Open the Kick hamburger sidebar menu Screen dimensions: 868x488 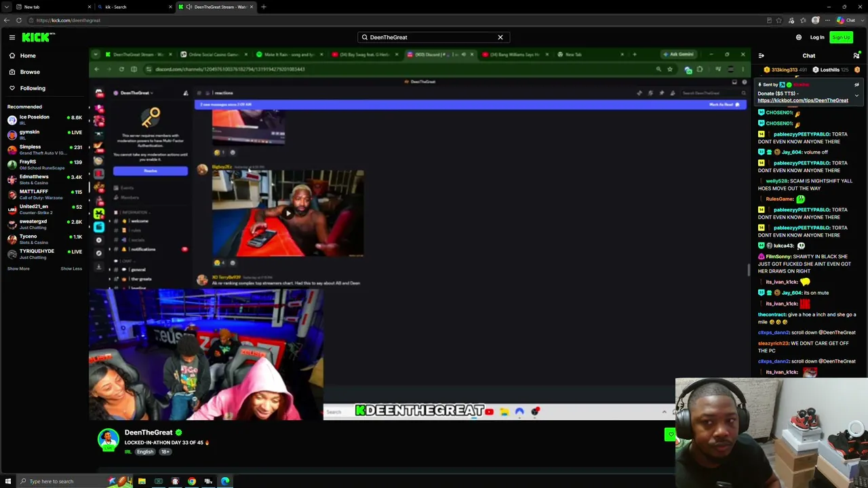click(x=12, y=37)
